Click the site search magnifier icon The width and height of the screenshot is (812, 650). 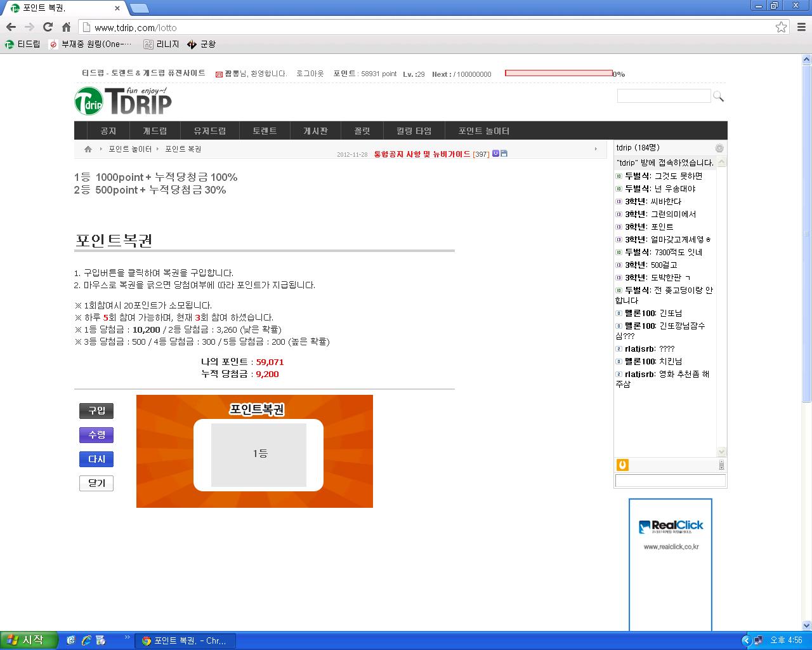click(x=718, y=96)
